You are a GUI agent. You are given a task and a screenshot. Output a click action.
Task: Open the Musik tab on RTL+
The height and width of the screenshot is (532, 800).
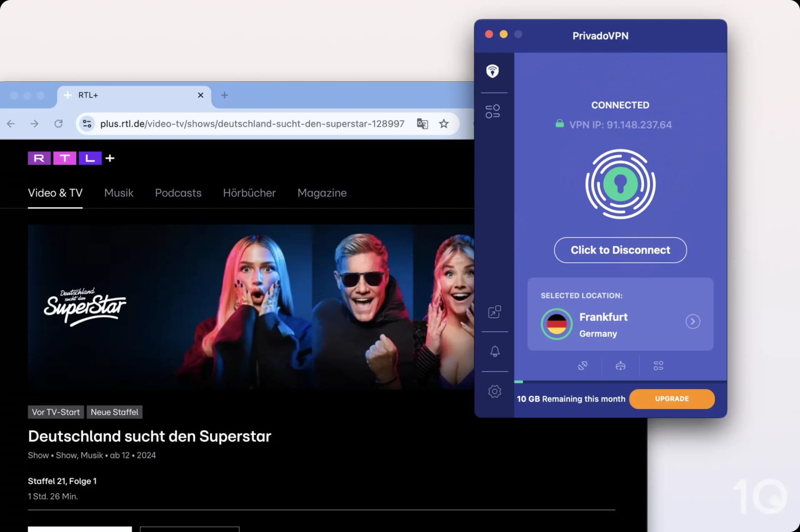(118, 192)
